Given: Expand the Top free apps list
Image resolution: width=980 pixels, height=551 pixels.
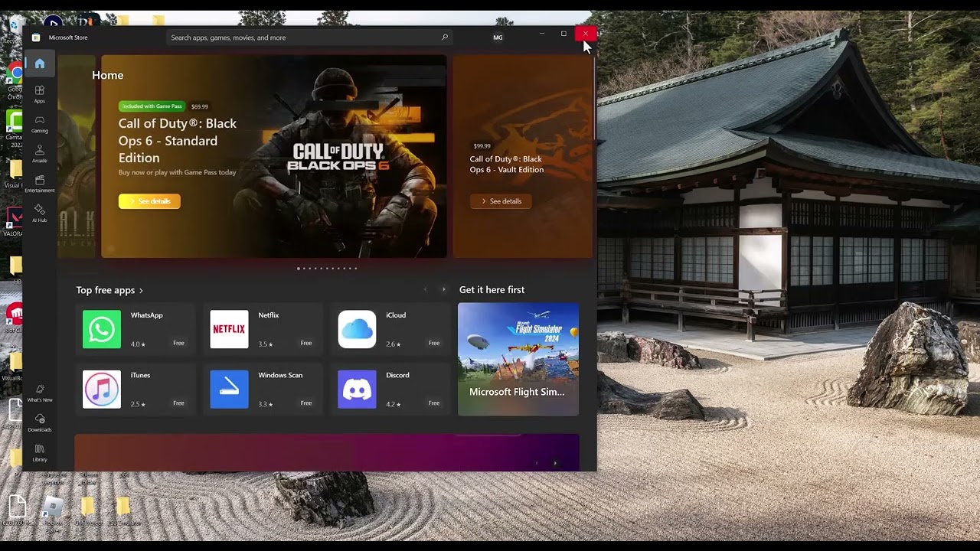Looking at the screenshot, I should click(x=109, y=290).
